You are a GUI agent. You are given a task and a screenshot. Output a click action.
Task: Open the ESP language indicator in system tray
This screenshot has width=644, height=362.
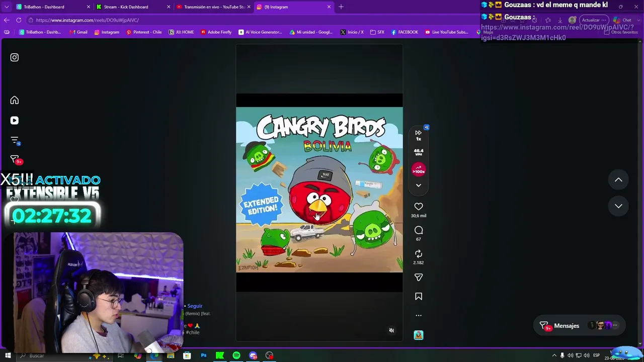pos(596,355)
